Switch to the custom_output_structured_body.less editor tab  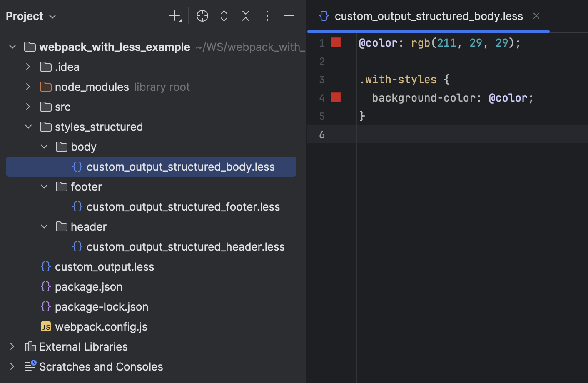click(429, 16)
